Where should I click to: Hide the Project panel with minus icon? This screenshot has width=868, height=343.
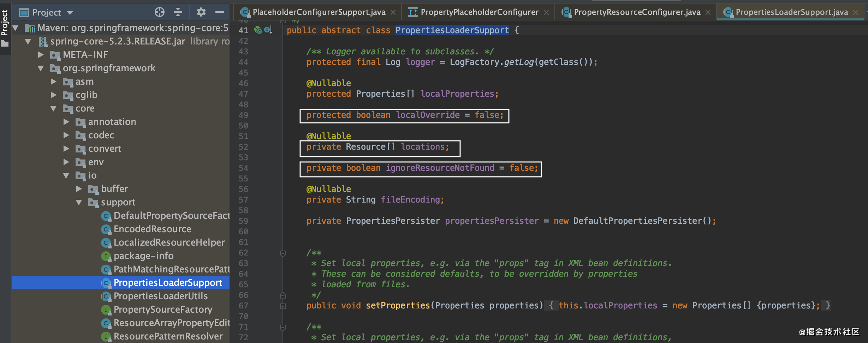pos(220,12)
